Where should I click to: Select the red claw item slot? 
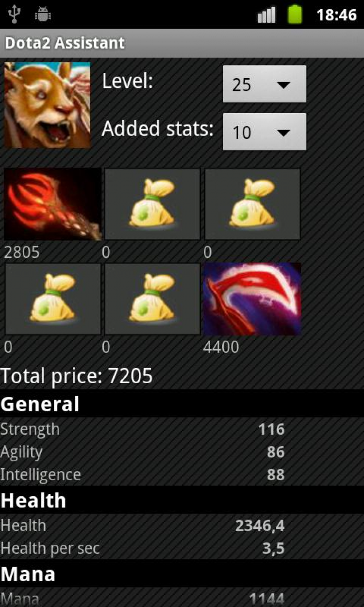click(53, 204)
